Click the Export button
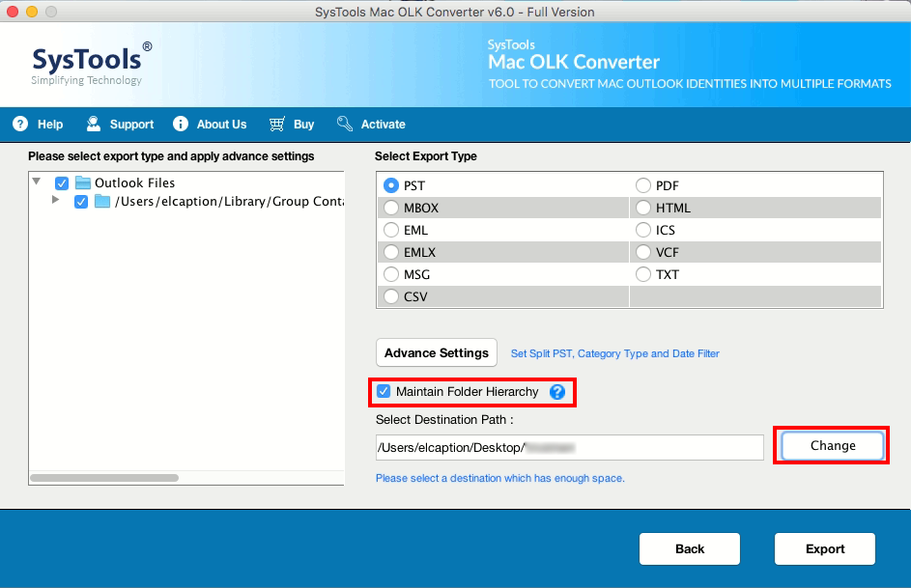This screenshot has height=588, width=911. click(824, 549)
